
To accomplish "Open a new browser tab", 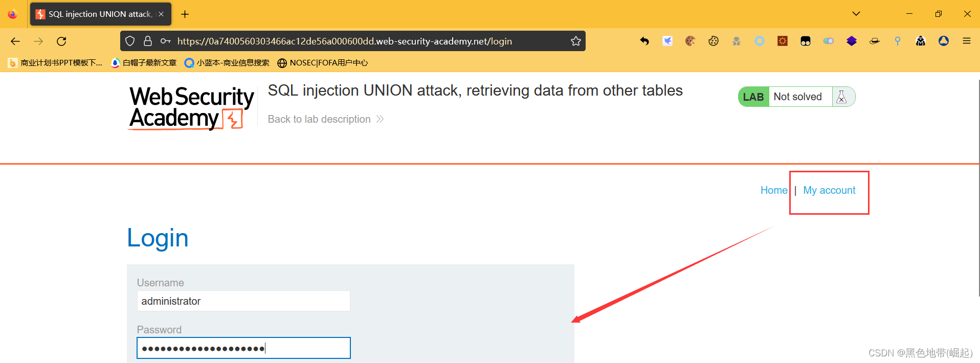I will tap(185, 14).
